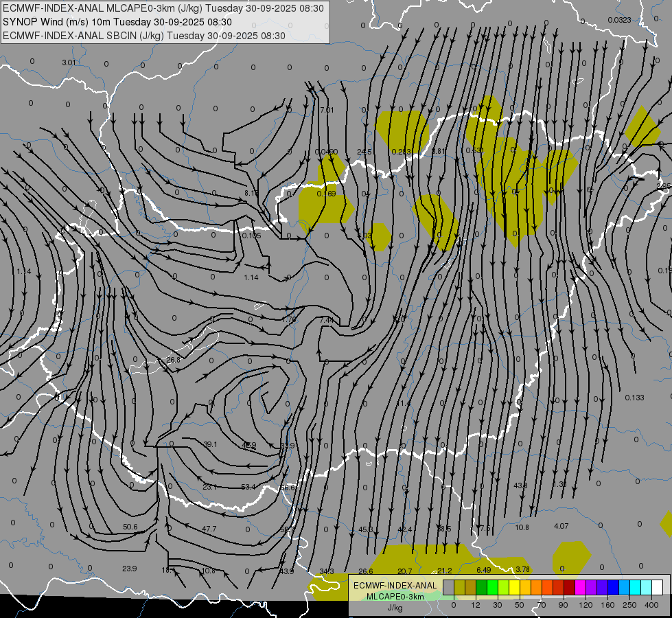Click the 400 tick label on the scale
The width and height of the screenshot is (672, 618).
click(651, 605)
